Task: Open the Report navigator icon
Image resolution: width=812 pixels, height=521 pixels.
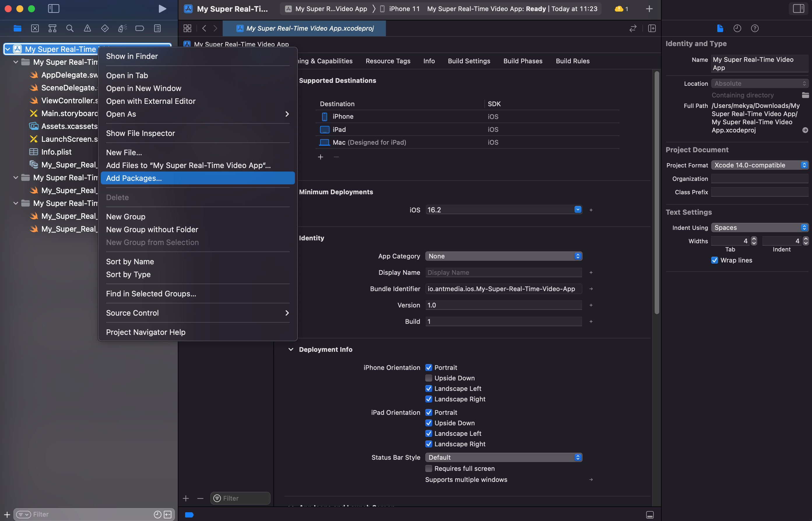Action: (157, 28)
